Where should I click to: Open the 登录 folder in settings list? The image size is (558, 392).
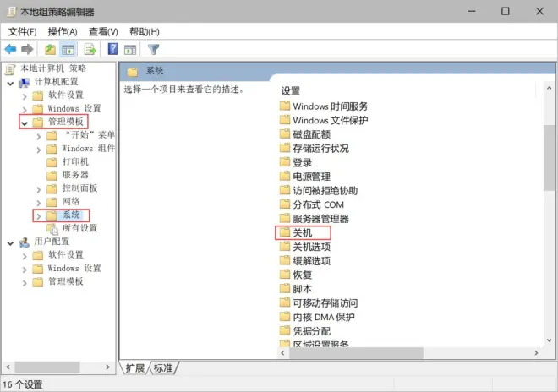point(296,162)
